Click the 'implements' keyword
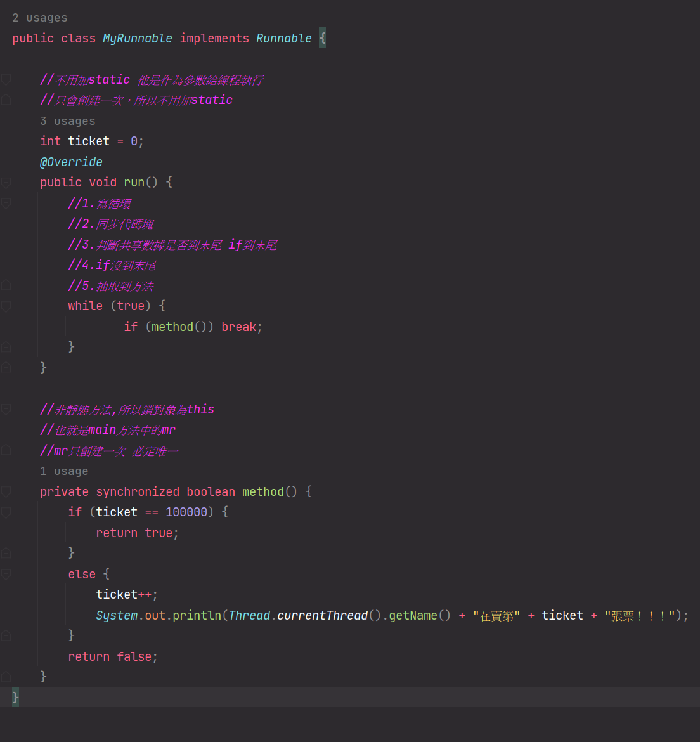700x742 pixels. click(x=214, y=38)
